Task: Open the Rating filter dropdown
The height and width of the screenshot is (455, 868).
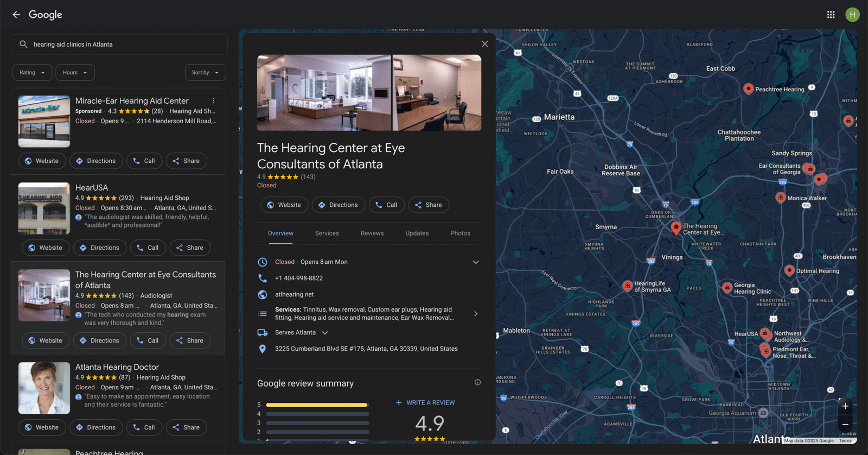Action: coord(33,73)
